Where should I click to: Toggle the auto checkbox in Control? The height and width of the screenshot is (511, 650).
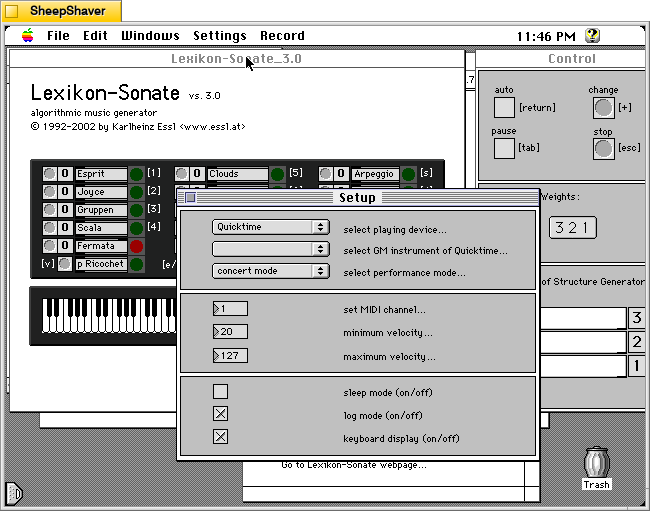point(504,107)
